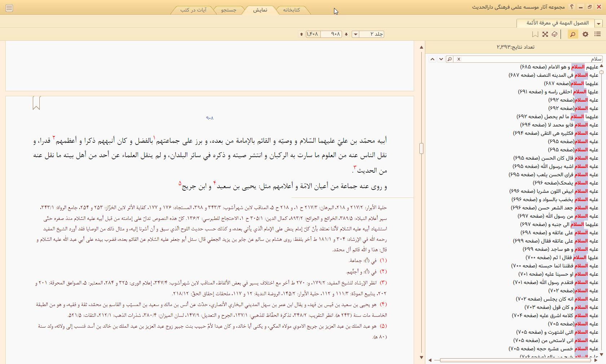Click the volume field showing جلد ۲

[372, 34]
